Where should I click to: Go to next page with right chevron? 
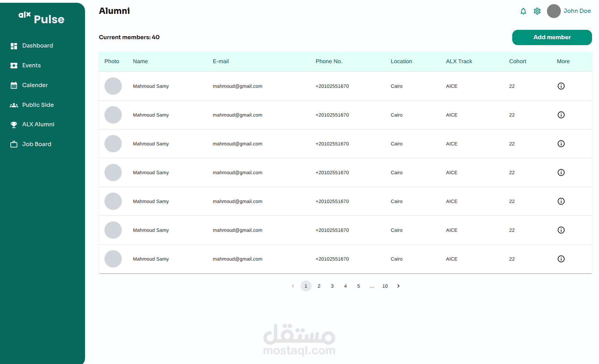[x=398, y=286]
